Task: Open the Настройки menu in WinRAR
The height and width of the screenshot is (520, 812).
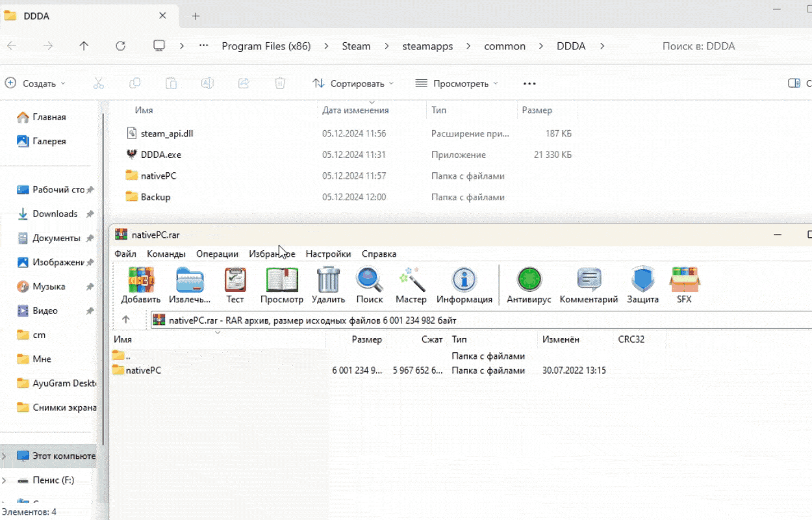Action: (329, 254)
